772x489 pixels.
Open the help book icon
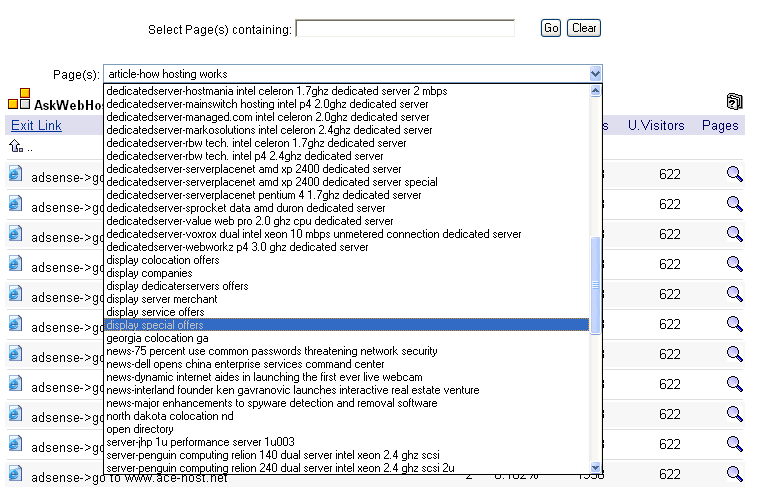click(734, 101)
